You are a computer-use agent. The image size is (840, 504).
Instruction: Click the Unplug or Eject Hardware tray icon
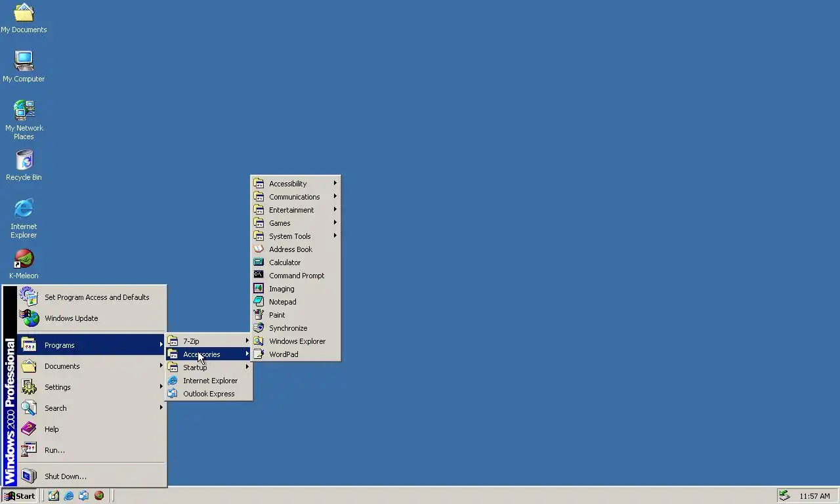click(784, 496)
